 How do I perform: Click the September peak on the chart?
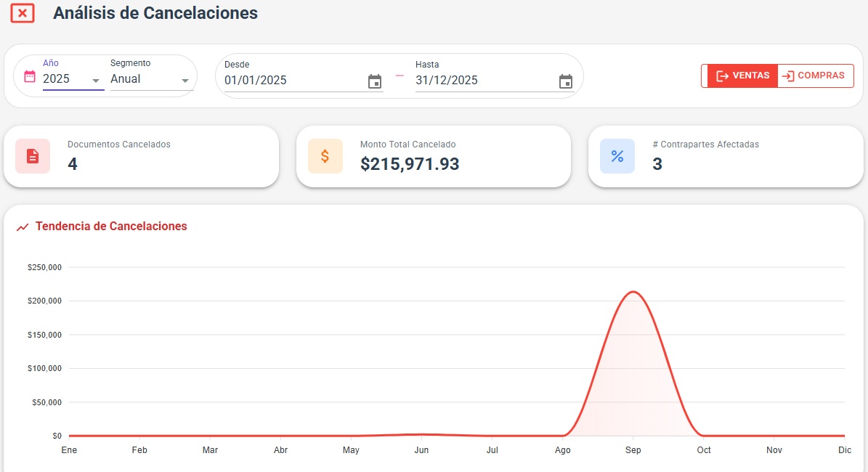tap(633, 292)
